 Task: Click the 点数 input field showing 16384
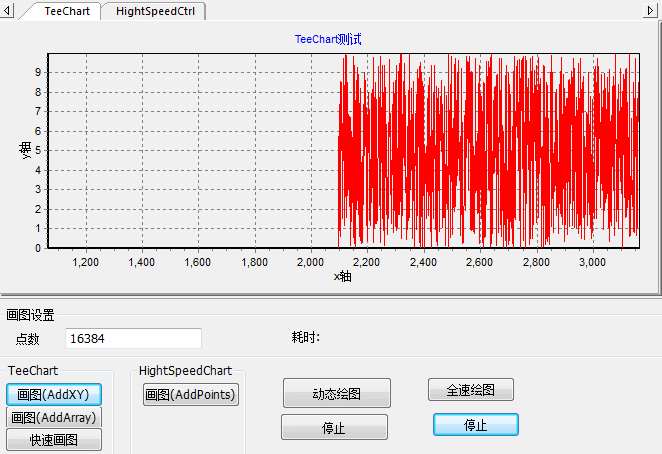click(133, 338)
